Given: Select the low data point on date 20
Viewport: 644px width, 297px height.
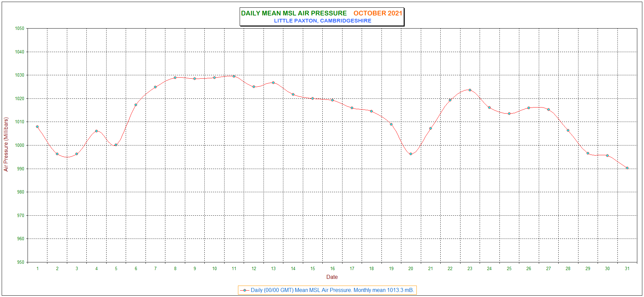Looking at the screenshot, I should pos(411,154).
